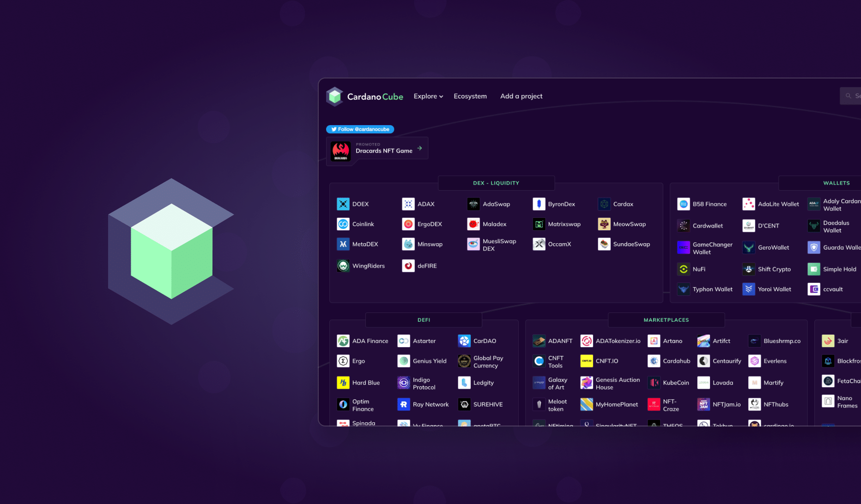Click the DOEX icon
This screenshot has height=504, width=861.
pos(343,204)
